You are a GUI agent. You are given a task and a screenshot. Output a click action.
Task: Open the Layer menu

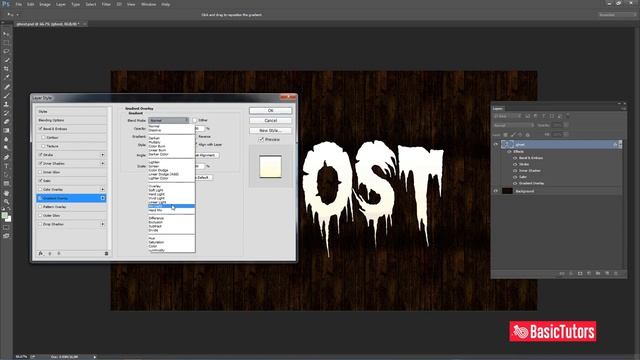tap(61, 4)
